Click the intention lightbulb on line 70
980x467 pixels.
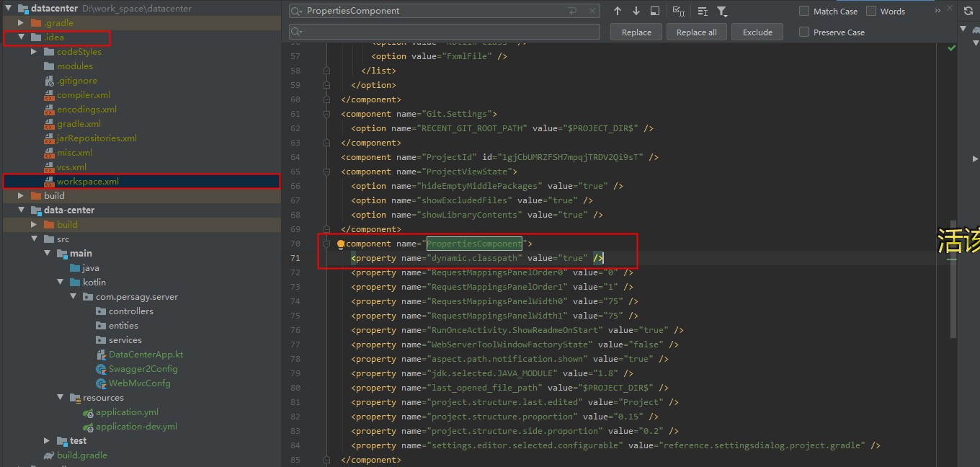pyautogui.click(x=342, y=244)
